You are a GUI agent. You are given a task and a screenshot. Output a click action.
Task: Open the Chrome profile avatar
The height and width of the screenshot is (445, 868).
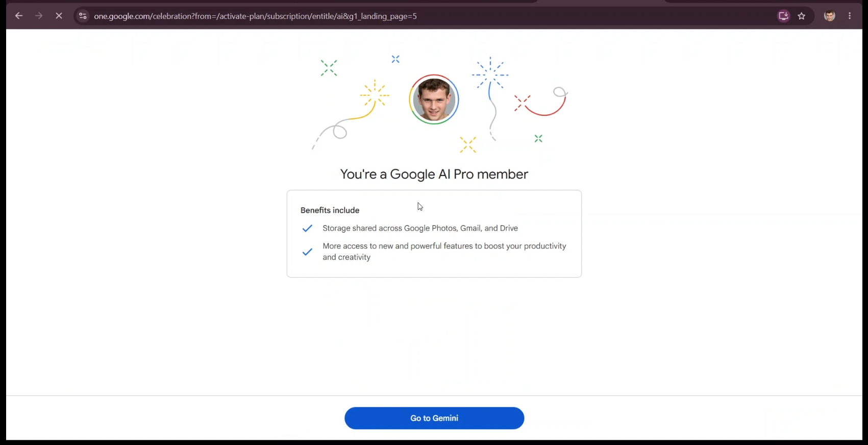pos(830,16)
